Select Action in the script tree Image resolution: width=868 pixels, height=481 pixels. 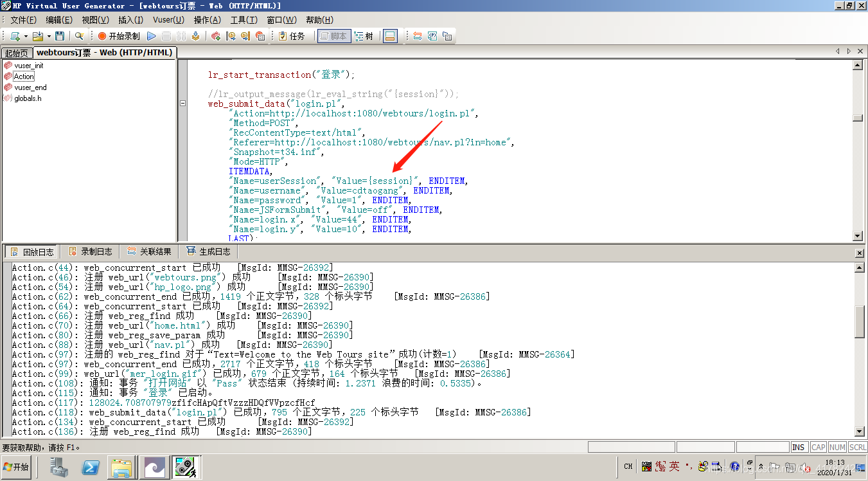click(x=24, y=77)
